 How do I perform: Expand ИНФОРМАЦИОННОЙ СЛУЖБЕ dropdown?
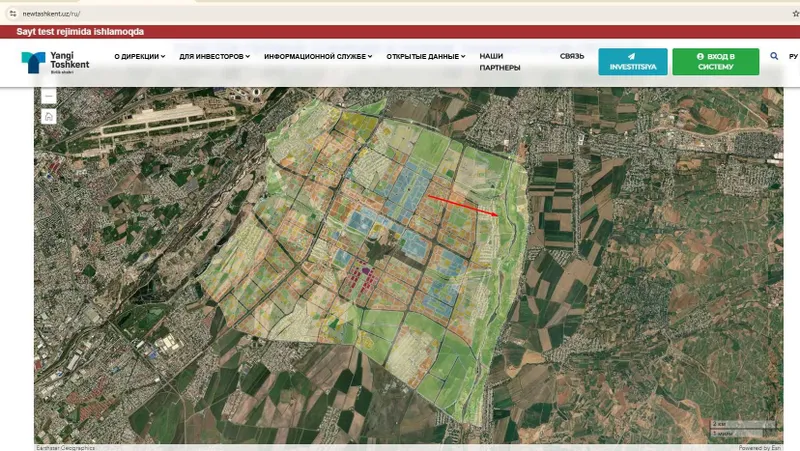[318, 57]
